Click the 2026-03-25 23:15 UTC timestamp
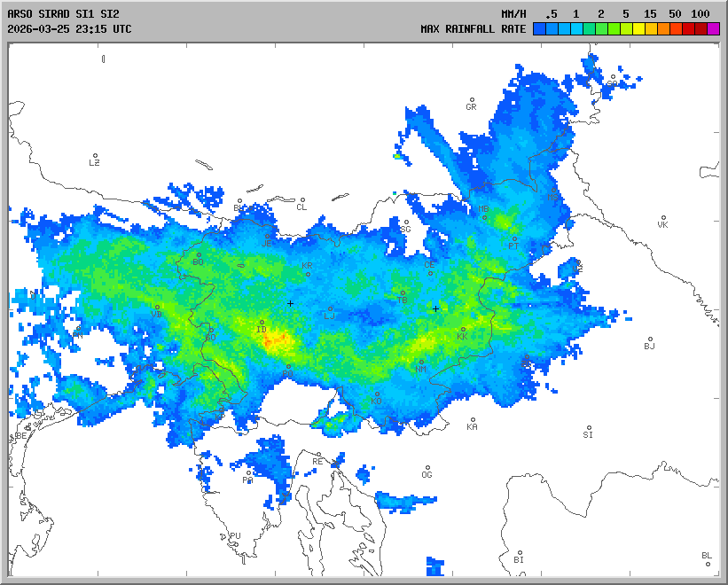Viewport: 728px width, 585px height. click(x=69, y=28)
